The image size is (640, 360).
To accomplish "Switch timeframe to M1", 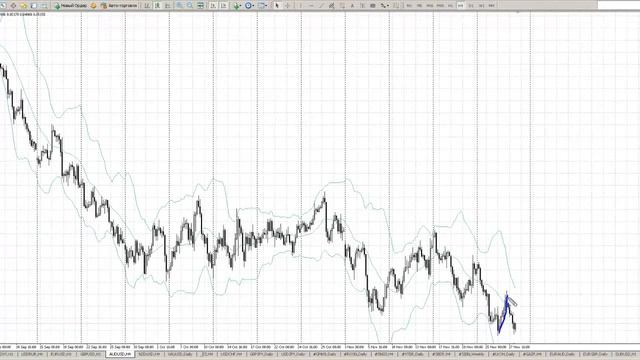I will coord(409,6).
